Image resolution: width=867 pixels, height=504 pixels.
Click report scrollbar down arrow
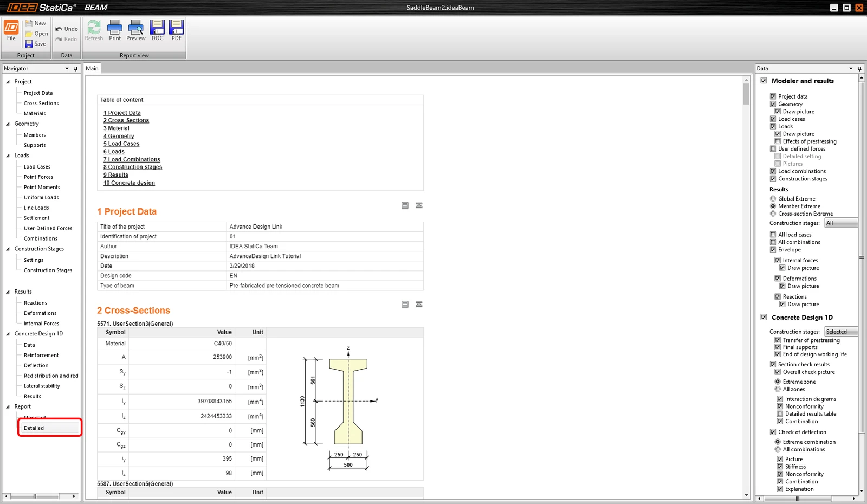point(746,495)
